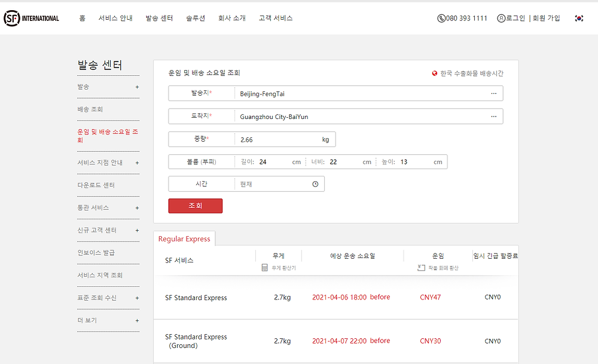Open 한국 수출화물 배송시간 link
Screen dimensions: 598x364
click(x=472, y=73)
